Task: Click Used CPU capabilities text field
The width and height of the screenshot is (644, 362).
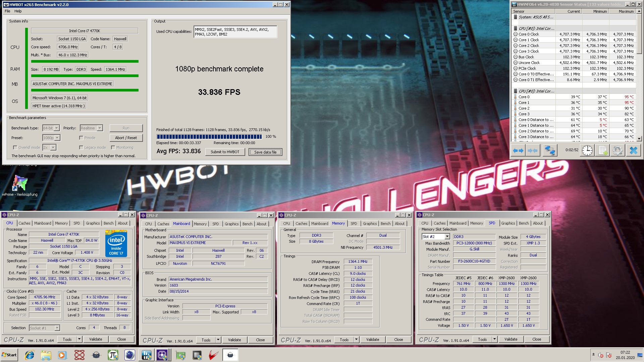Action: click(235, 32)
